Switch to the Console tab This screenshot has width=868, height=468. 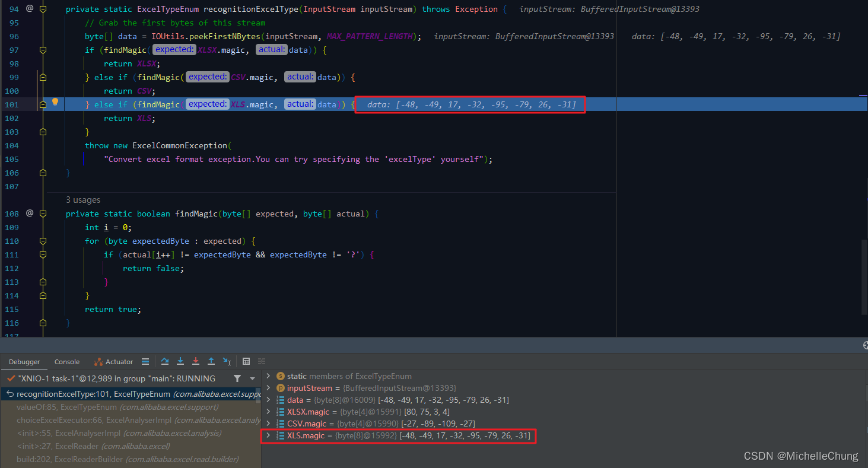point(67,362)
